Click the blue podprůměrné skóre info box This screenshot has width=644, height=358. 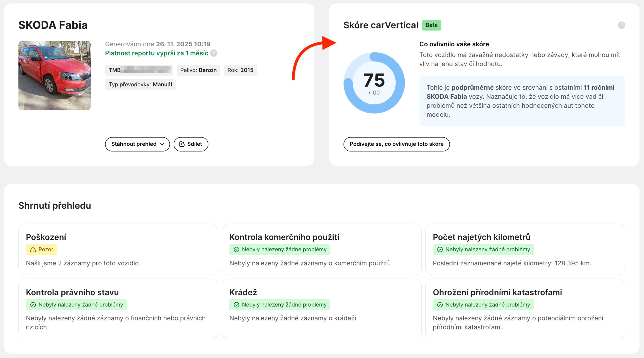(x=522, y=101)
